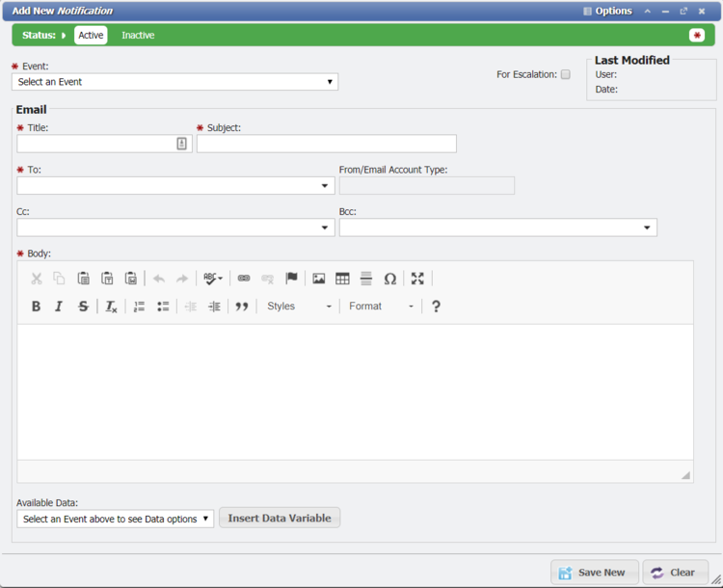This screenshot has width=723, height=588.
Task: Open the Available Data dropdown
Action: click(x=115, y=519)
